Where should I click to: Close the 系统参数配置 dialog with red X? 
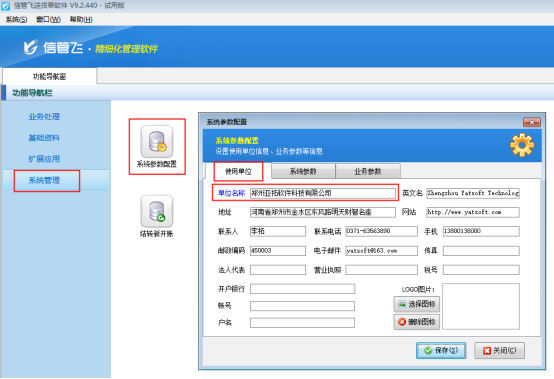tap(532, 122)
